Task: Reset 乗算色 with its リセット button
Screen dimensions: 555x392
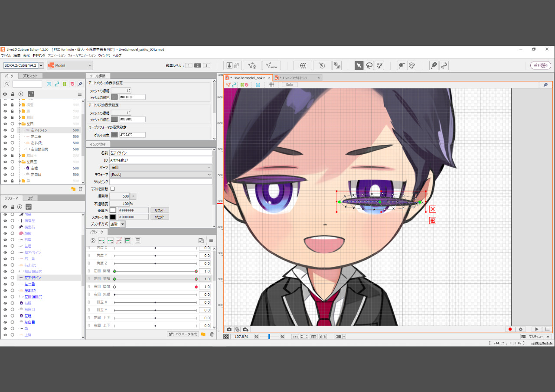Action: coord(160,210)
